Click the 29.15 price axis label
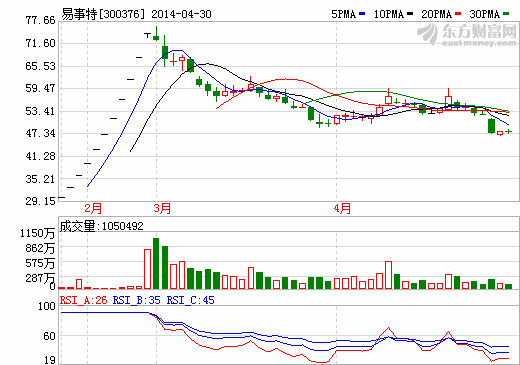This screenshot has height=365, width=520. [40, 201]
